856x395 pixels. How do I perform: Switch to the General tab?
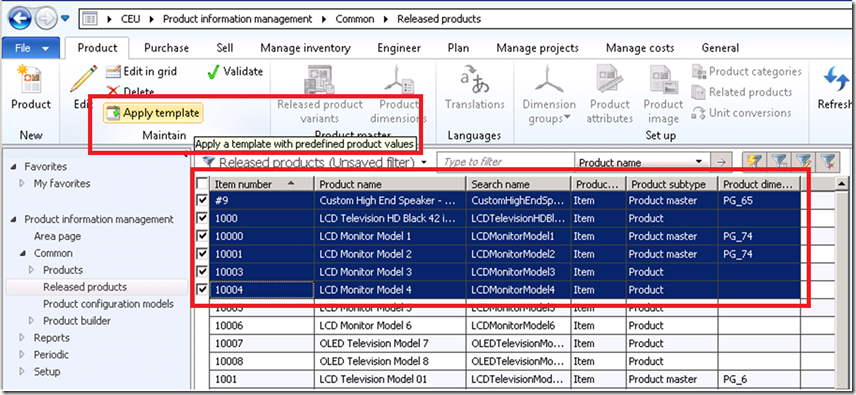point(720,48)
